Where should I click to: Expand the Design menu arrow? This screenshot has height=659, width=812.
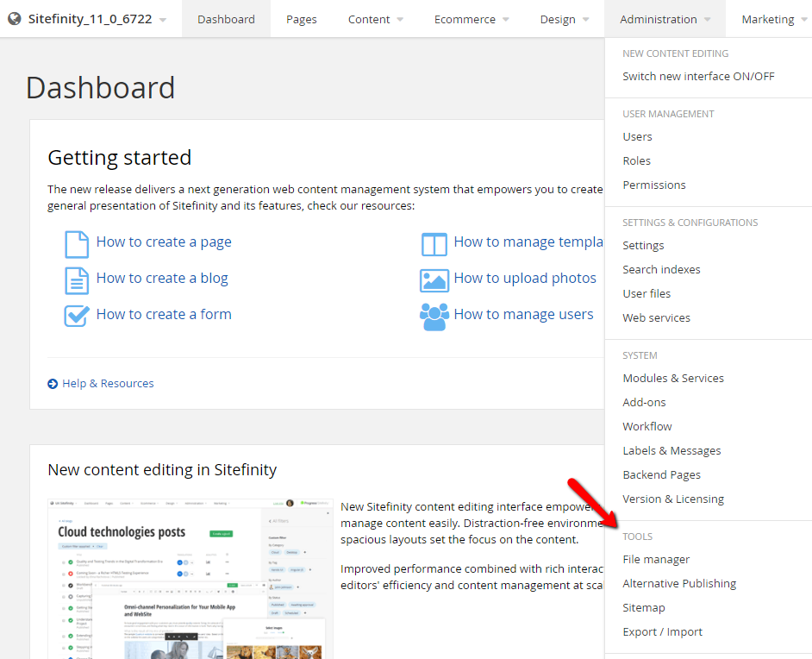click(x=585, y=20)
